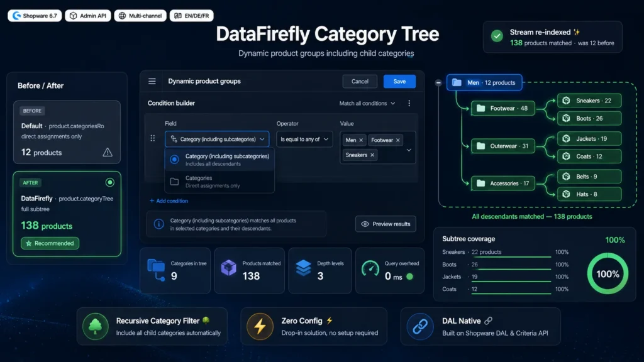
Task: Click the Sneakers product cube icon in tree
Action: (567, 101)
